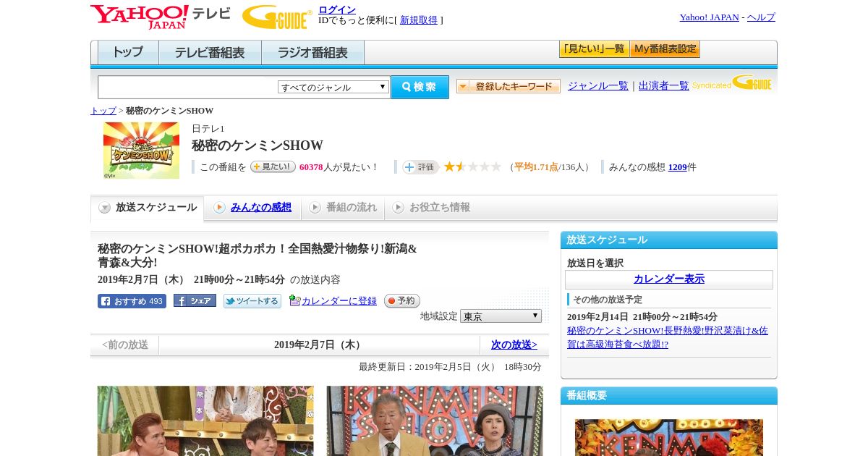Screen dimensions: 868x456
Task: Click the 2019年2月7日（木） date heading
Action: pyautogui.click(x=320, y=345)
